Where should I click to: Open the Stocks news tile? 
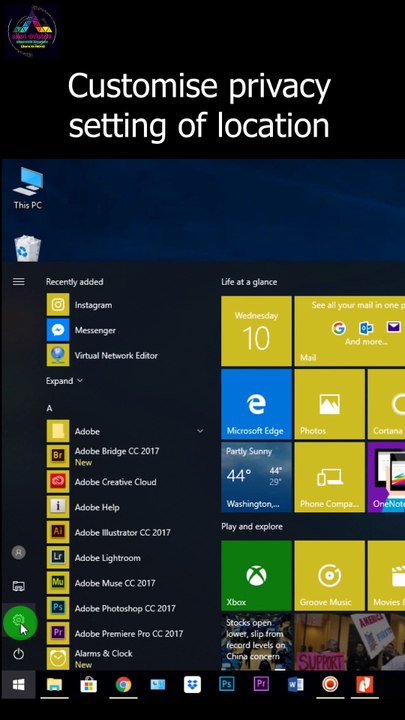(x=256, y=642)
